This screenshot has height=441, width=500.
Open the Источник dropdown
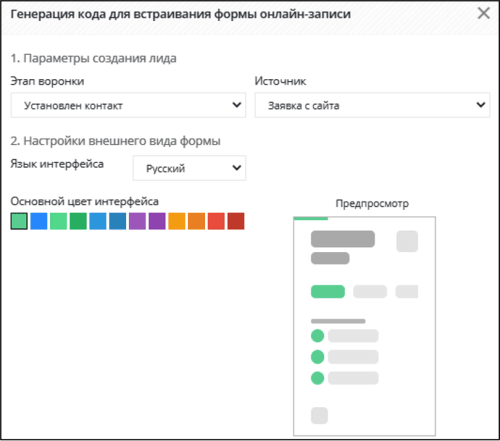click(x=372, y=105)
